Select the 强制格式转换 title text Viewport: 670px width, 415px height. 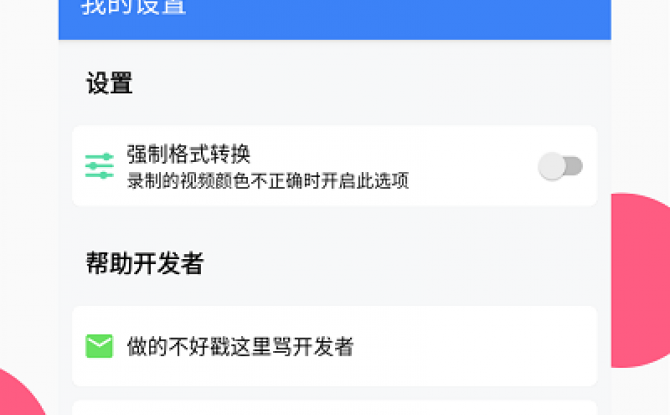pos(188,154)
